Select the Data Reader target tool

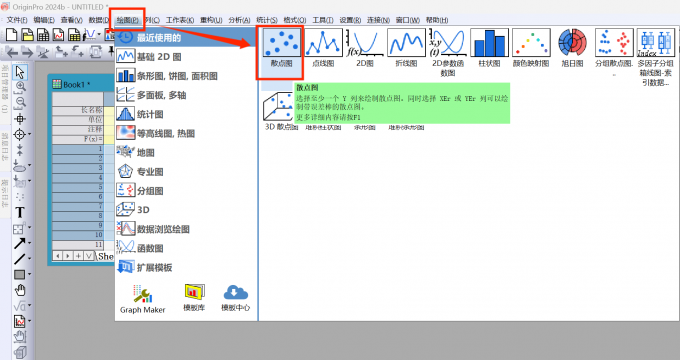pyautogui.click(x=19, y=134)
